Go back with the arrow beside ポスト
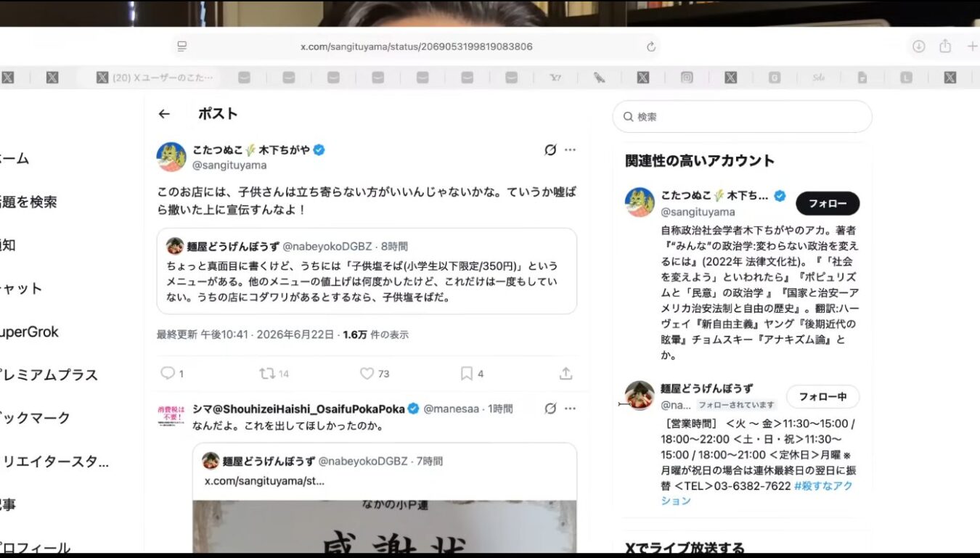980x558 pixels. point(164,114)
